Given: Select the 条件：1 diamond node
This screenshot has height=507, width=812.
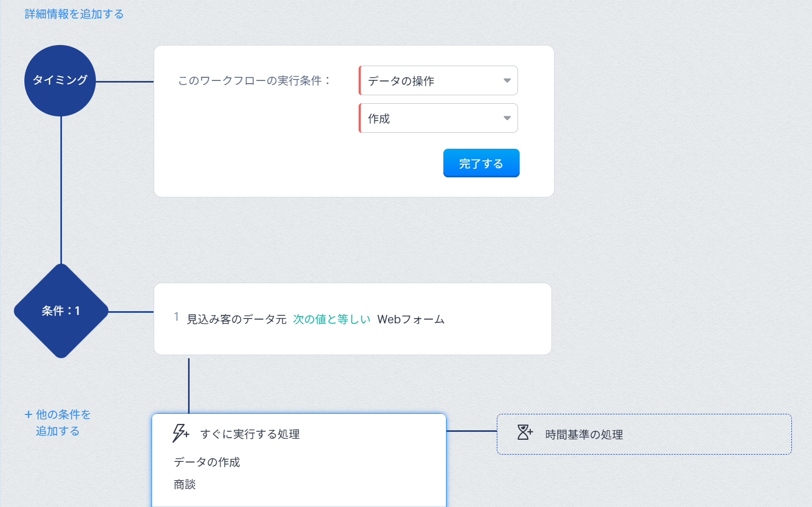Looking at the screenshot, I should (61, 311).
